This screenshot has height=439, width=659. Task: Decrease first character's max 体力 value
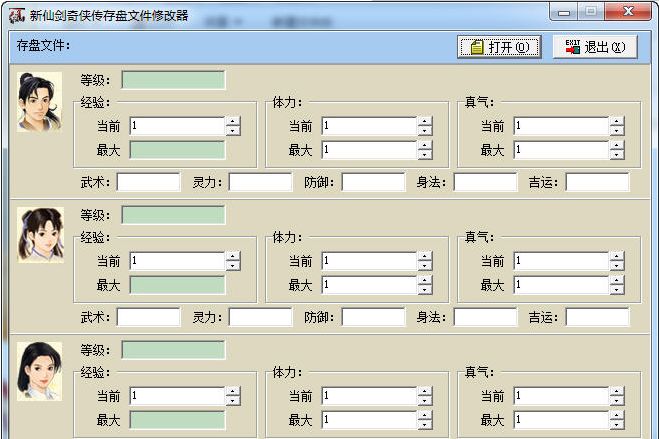click(425, 155)
